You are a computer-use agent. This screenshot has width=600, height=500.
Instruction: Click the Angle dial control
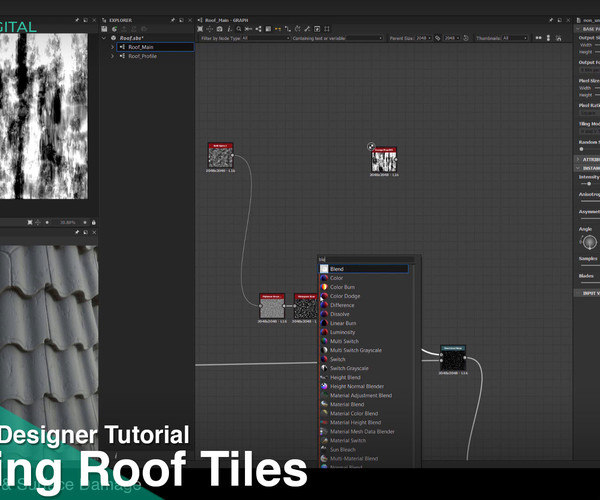tap(589, 242)
